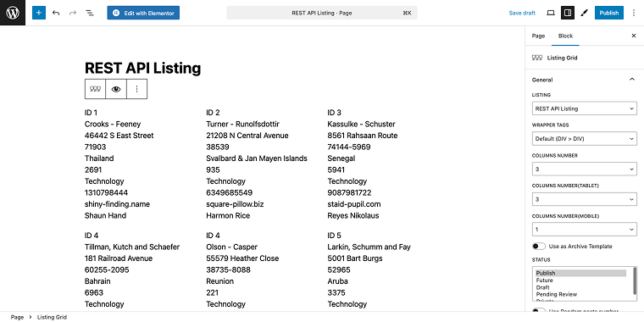The height and width of the screenshot is (322, 644).
Task: Select Pending Review in the Status list
Action: (580, 294)
